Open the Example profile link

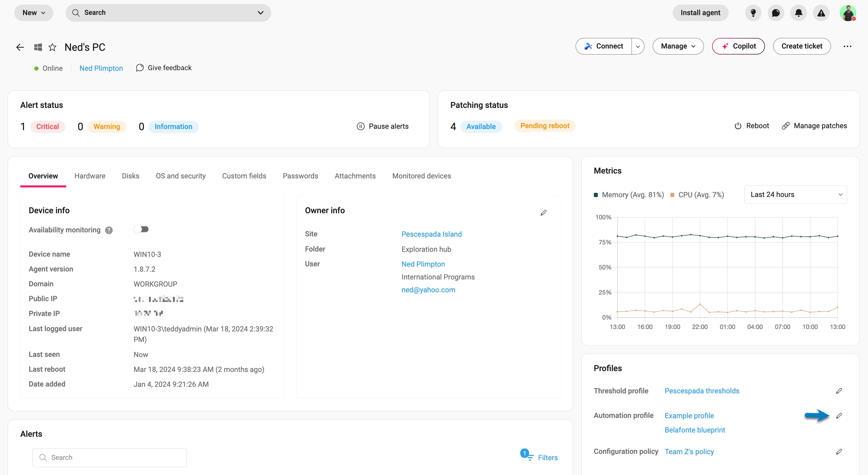689,416
